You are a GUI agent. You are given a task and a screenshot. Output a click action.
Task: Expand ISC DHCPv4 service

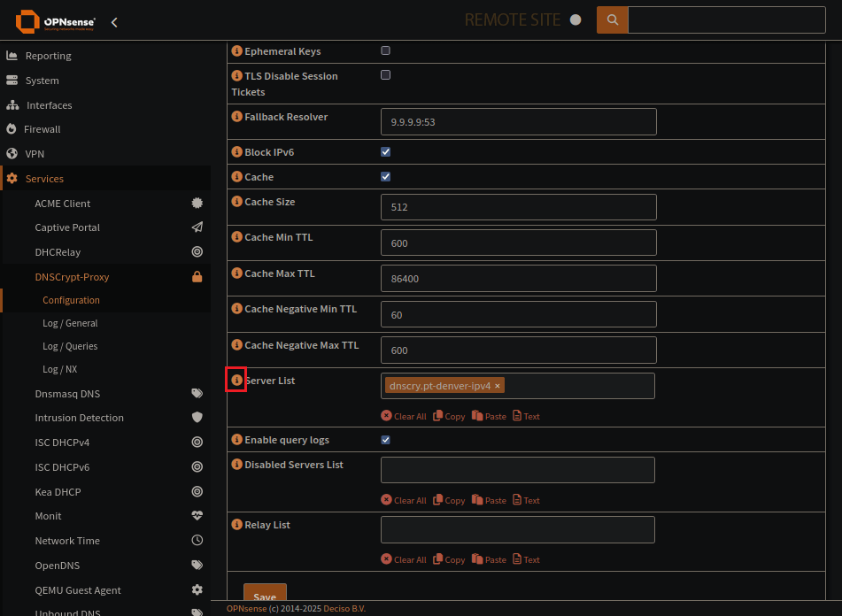[x=62, y=443]
